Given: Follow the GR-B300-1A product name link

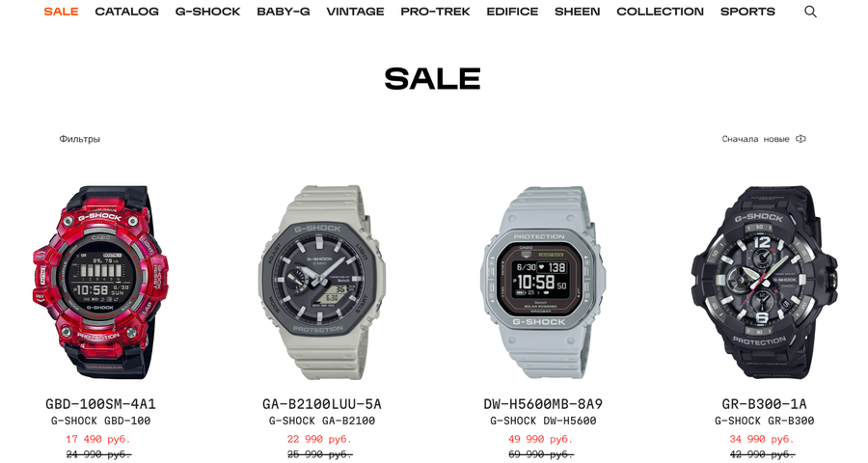Looking at the screenshot, I should [764, 404].
